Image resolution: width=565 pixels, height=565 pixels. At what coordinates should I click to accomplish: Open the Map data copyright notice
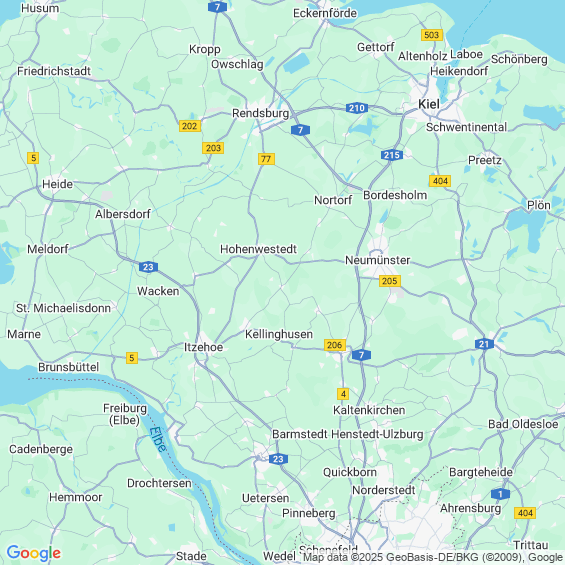tap(433, 557)
